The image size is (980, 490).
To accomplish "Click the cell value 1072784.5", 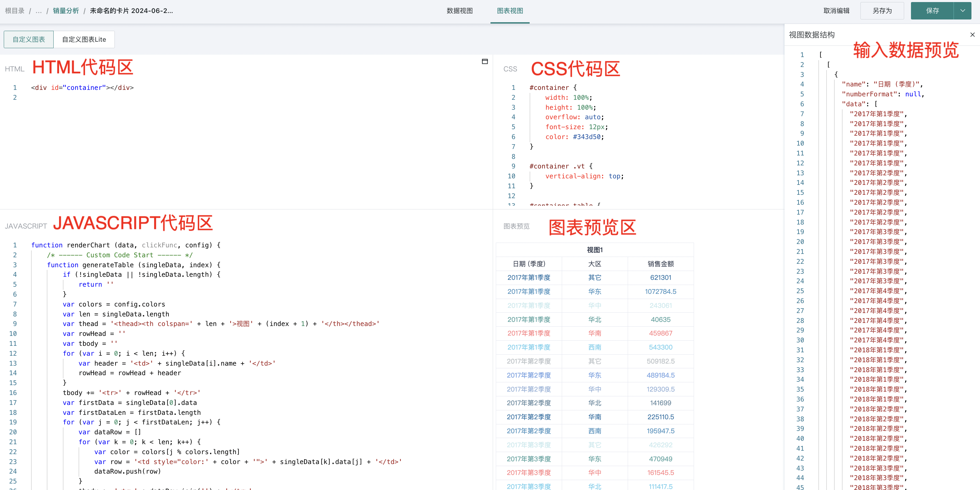I will [661, 291].
